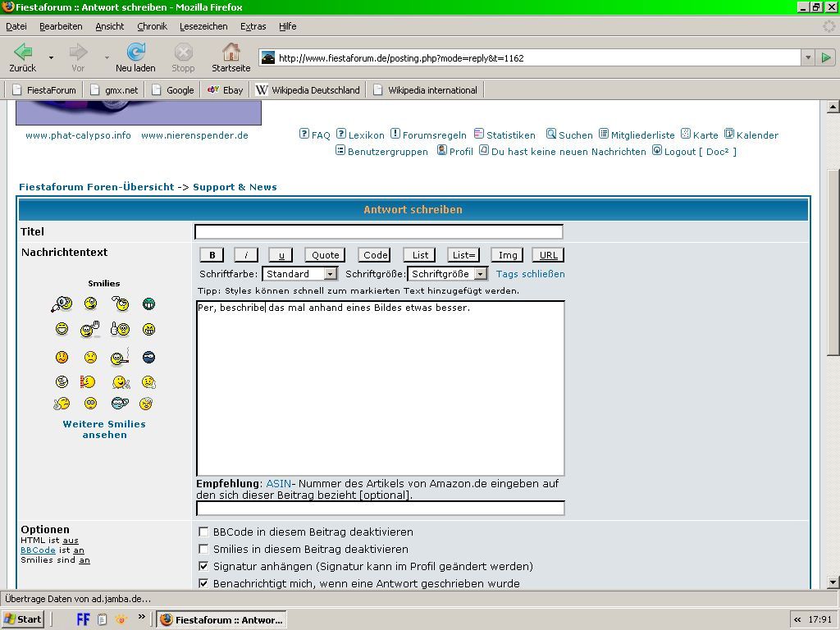Viewport: 840px width, 630px height.
Task: Open 'Weitere Smilies ansehen' link
Action: 104,429
